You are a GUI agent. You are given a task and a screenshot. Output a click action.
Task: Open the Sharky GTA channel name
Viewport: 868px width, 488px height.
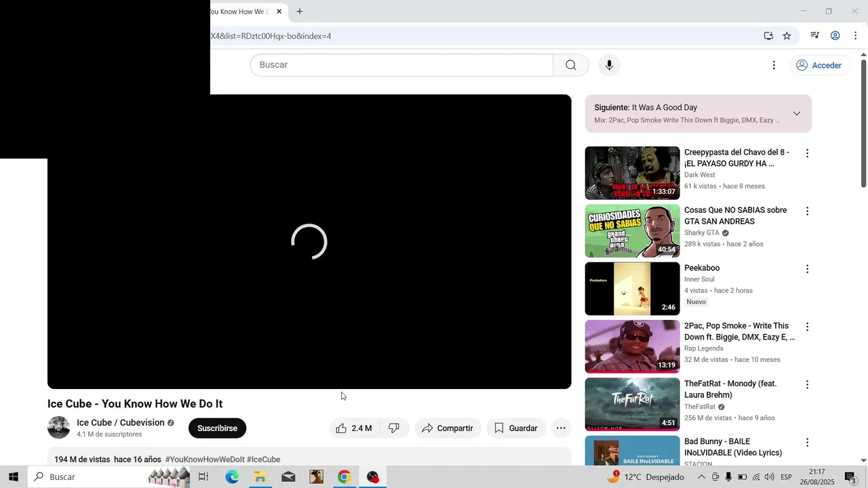[702, 232]
